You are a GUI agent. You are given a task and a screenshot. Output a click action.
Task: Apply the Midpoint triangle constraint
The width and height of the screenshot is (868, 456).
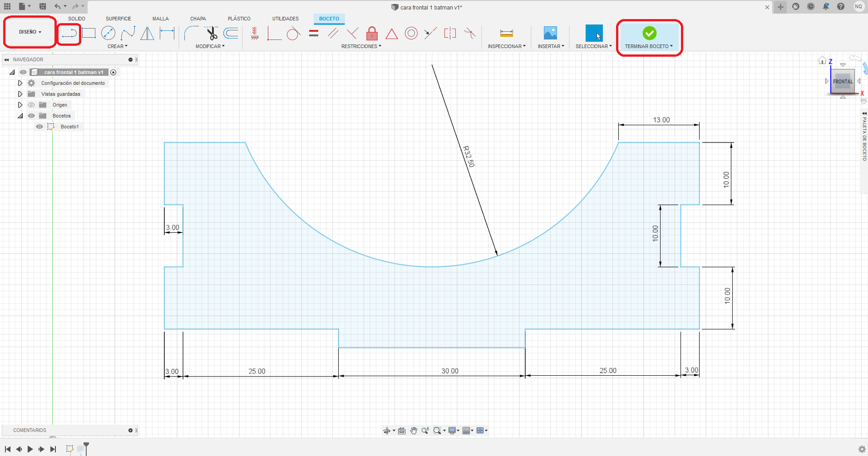tap(392, 34)
